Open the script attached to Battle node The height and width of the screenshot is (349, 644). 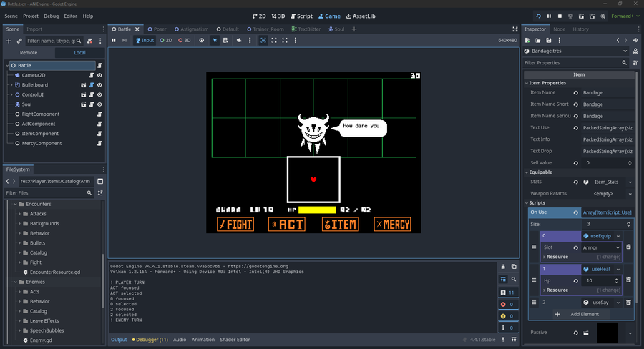pos(99,66)
